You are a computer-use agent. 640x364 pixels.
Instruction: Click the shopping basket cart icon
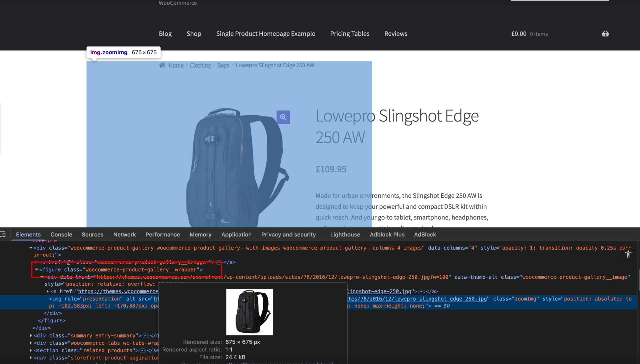coord(605,34)
